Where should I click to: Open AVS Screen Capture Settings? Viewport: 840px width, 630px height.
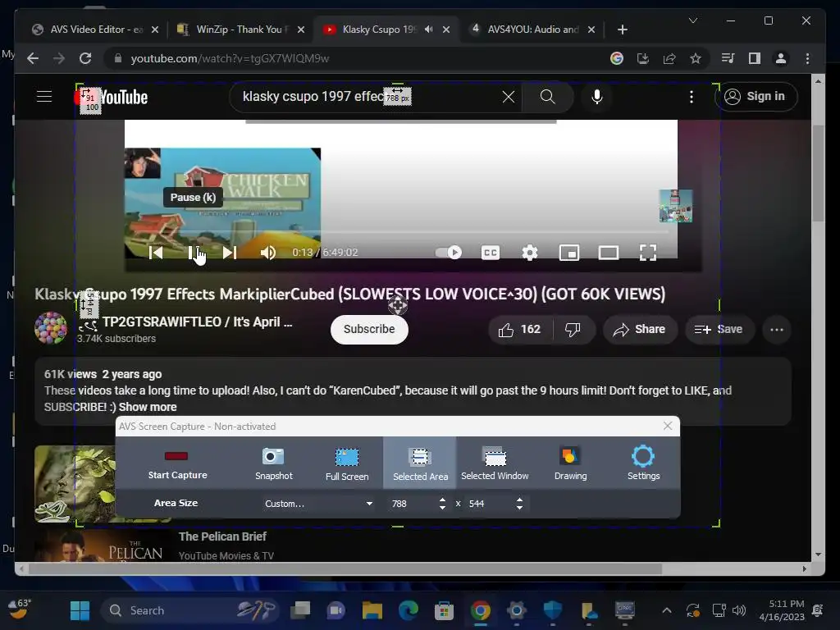coord(643,464)
